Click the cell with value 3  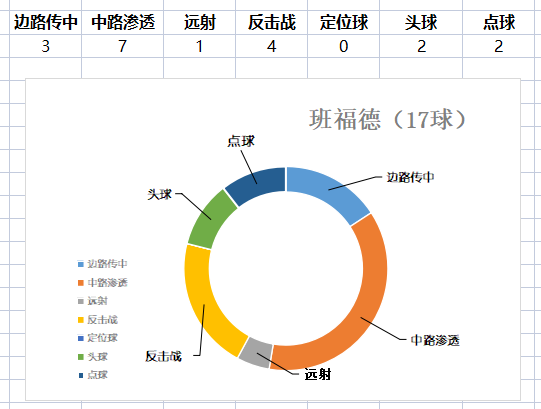click(x=46, y=46)
